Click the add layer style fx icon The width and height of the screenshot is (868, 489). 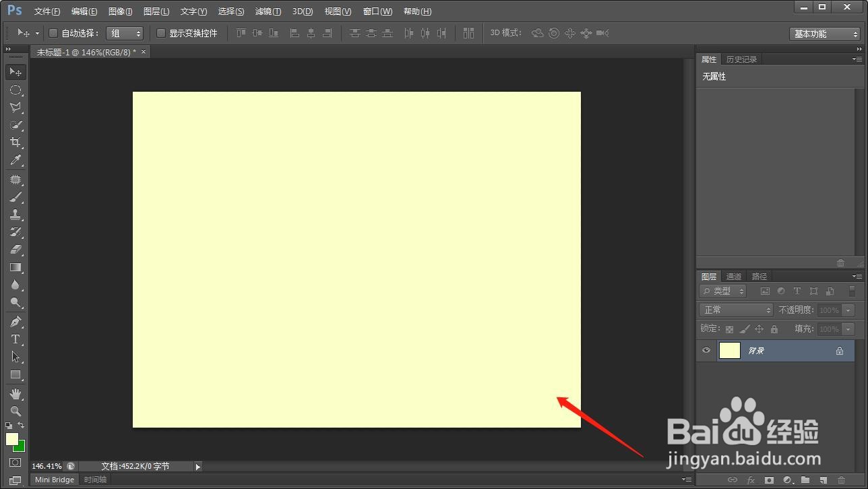pos(751,480)
